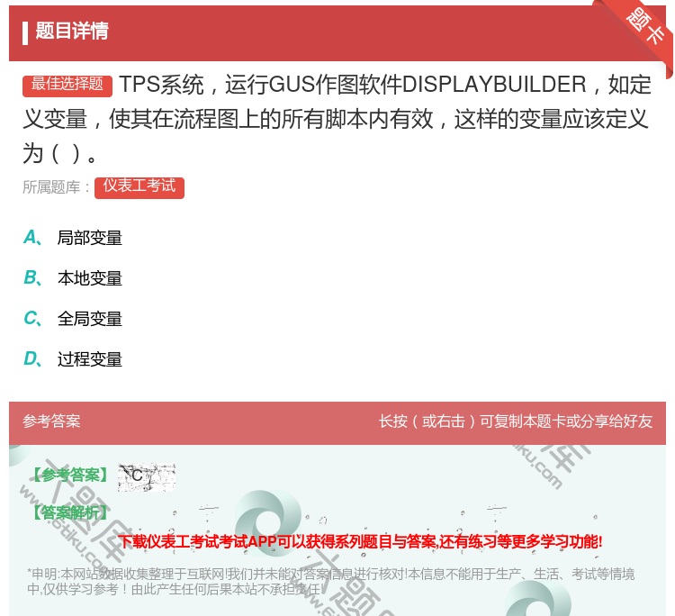Select option D 过程变量

(x=73, y=359)
